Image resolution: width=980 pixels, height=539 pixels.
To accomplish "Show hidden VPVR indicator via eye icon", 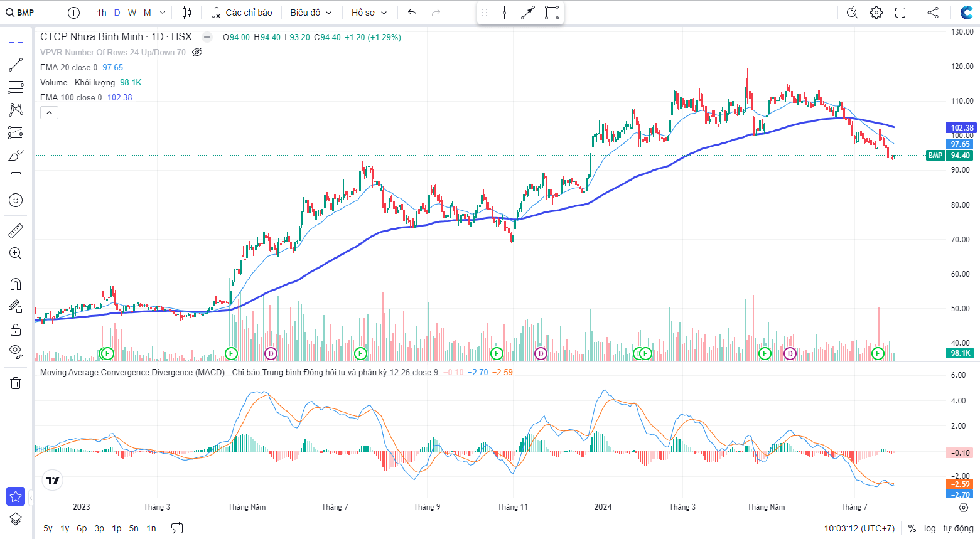I will pos(197,52).
